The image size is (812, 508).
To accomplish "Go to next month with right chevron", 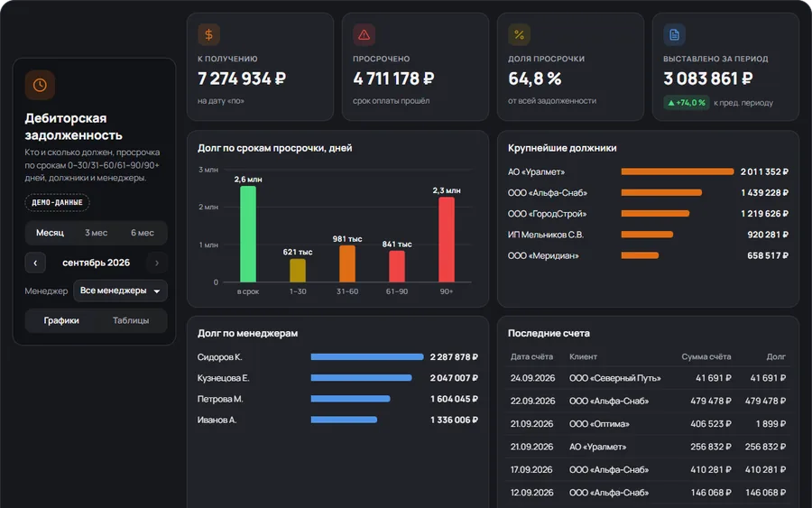I will [157, 263].
